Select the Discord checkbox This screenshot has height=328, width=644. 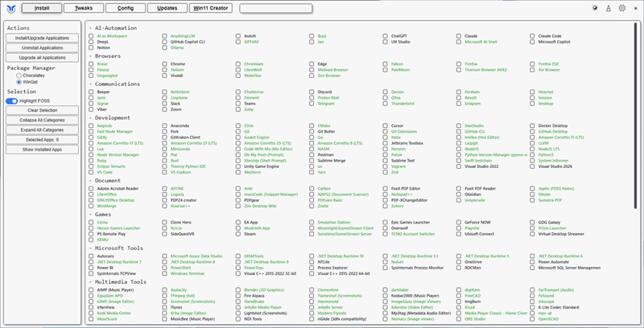pyautogui.click(x=312, y=92)
